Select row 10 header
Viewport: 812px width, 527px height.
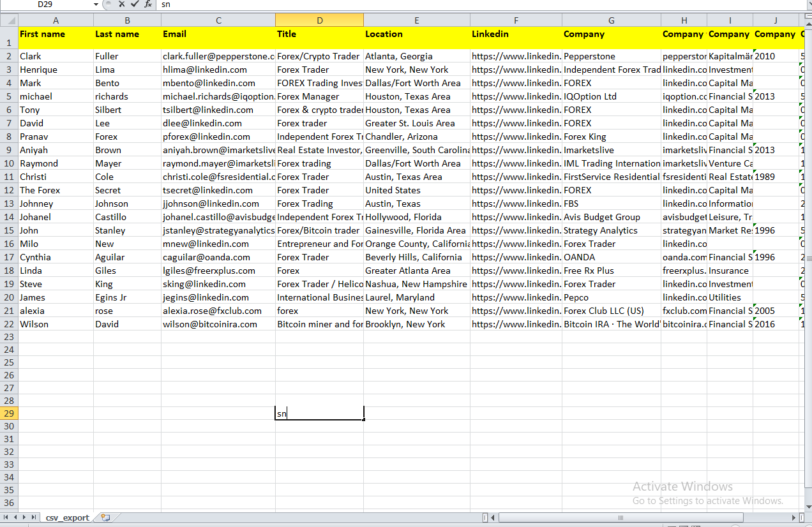[10, 163]
